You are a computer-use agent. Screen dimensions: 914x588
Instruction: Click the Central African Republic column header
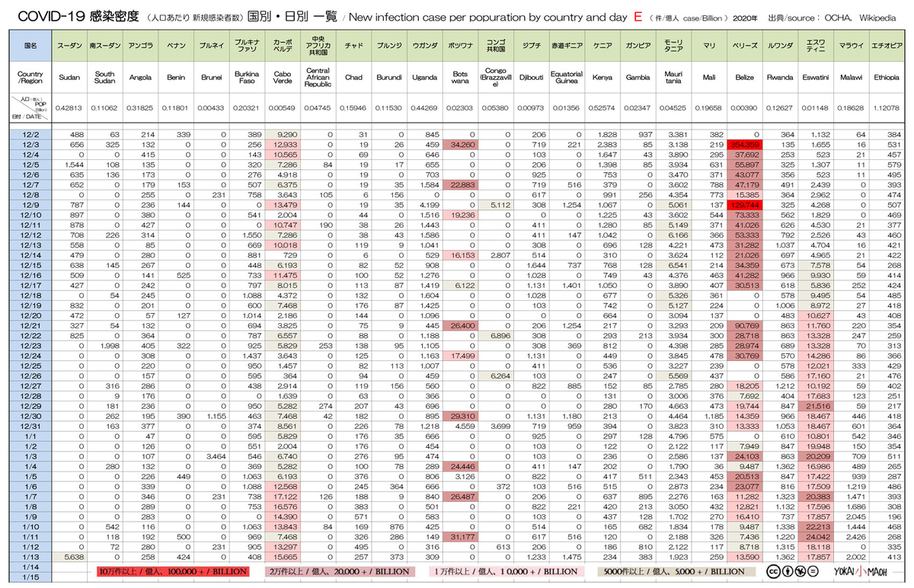click(318, 78)
